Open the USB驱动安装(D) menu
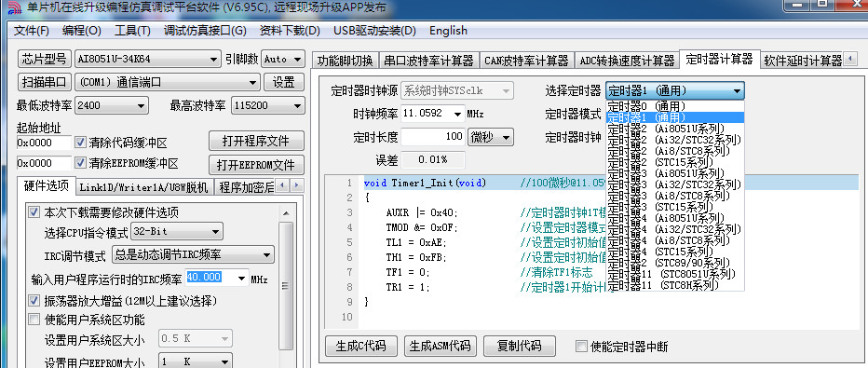The image size is (868, 368). pos(374,31)
